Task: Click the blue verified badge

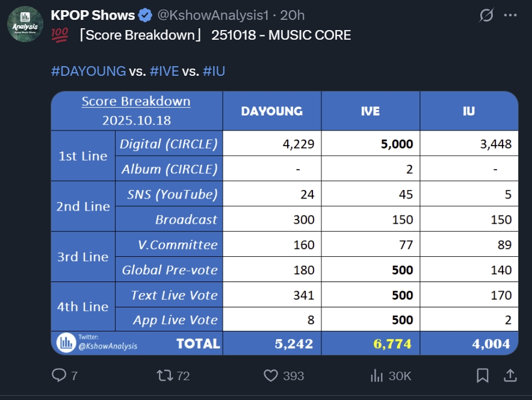Action: pyautogui.click(x=145, y=15)
